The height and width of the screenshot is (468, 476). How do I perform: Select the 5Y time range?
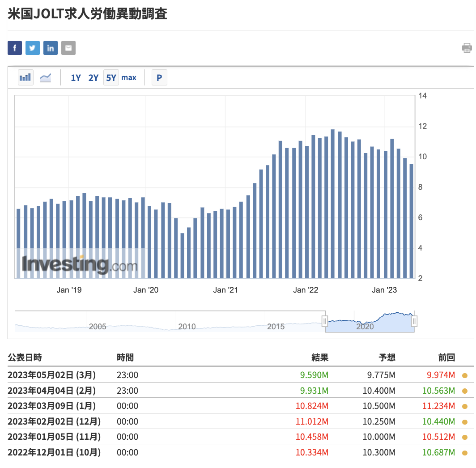point(111,77)
